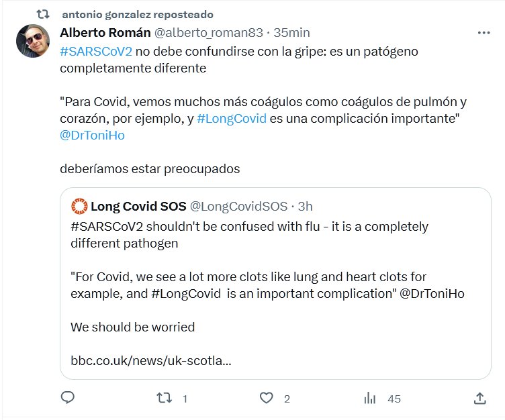Viewport: 505px width, 420px height.
Task: Visit the @DrToniHo mention link
Action: pos(92,135)
